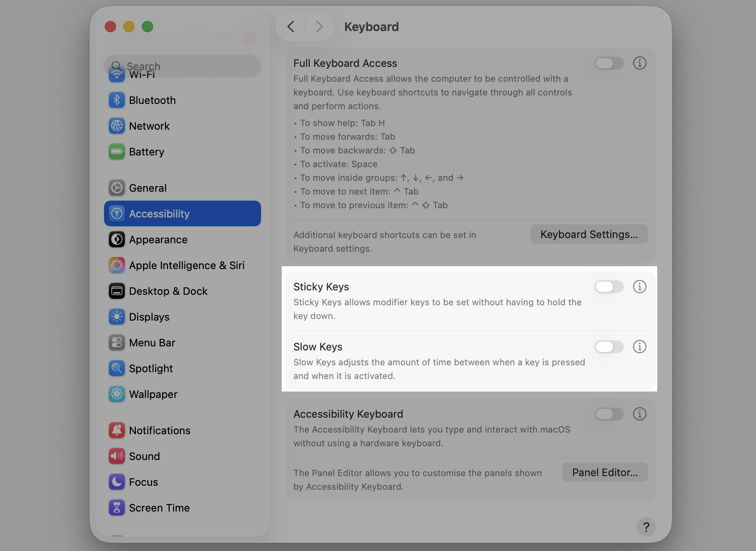The width and height of the screenshot is (756, 551).
Task: Select Bluetooth in the sidebar list
Action: click(x=183, y=100)
